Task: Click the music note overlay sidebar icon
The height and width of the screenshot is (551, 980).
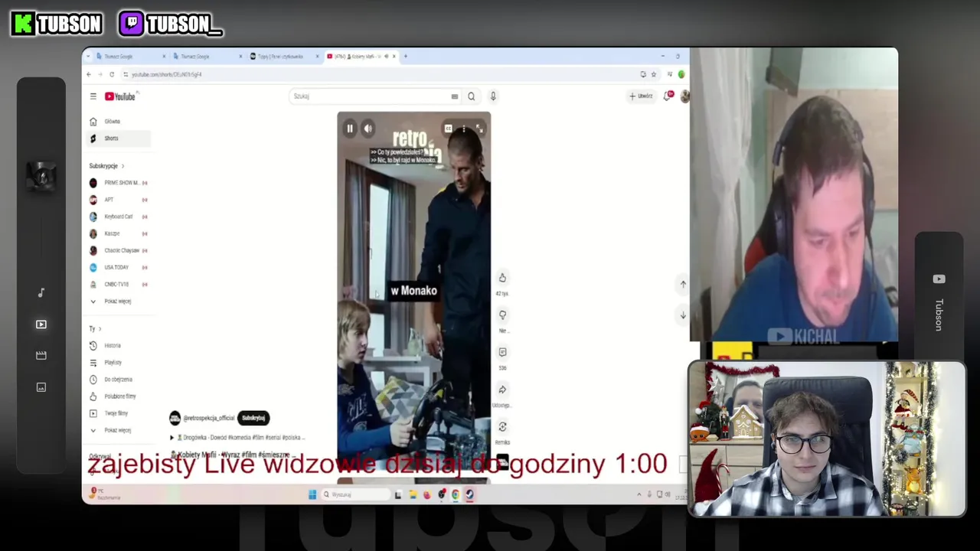Action: [41, 292]
